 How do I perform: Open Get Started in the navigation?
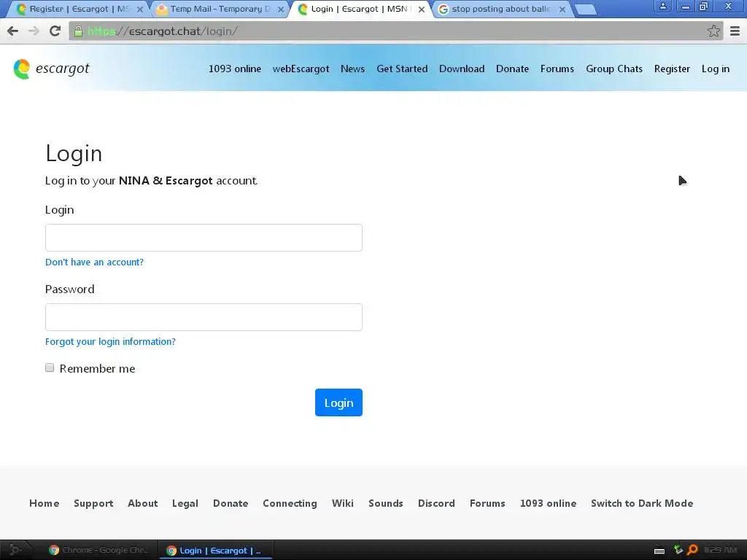click(x=402, y=69)
